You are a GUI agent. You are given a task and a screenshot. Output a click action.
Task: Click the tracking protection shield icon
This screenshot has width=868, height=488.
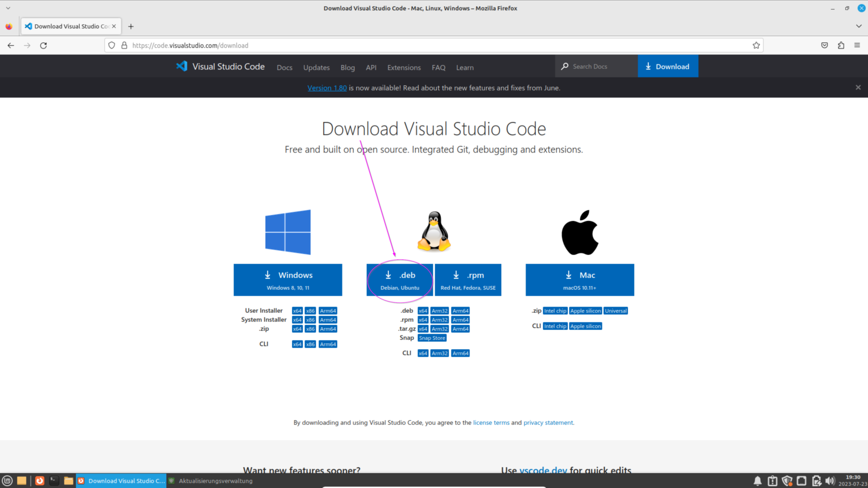(x=111, y=45)
